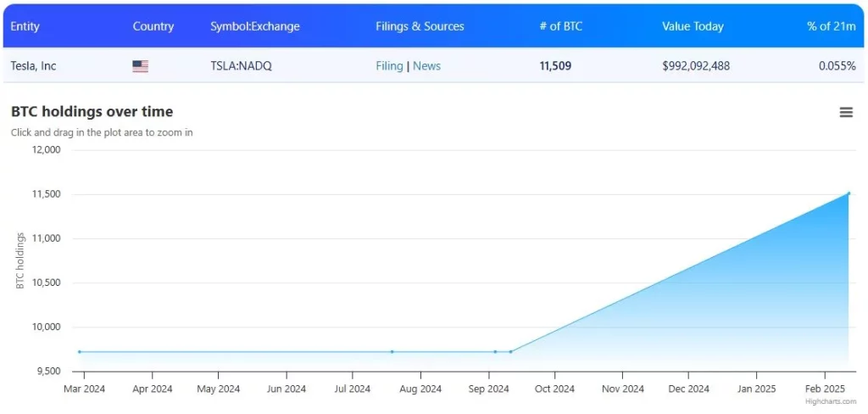This screenshot has height=414, width=868.
Task: Click the Jun 2024 x-axis label
Action: tap(287, 389)
